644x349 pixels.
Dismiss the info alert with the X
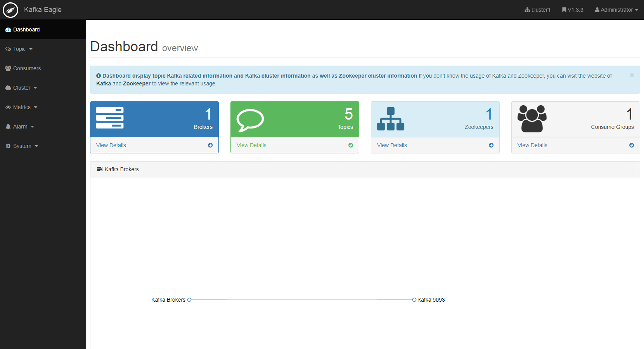pos(632,75)
